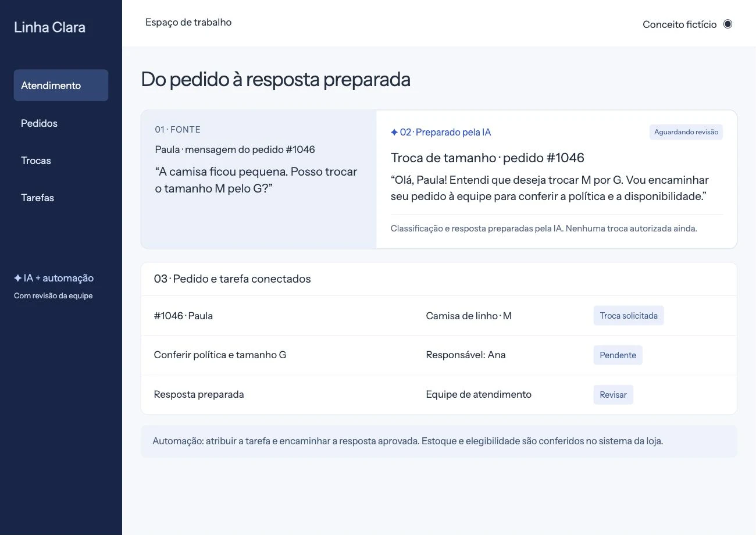Click Conferir política e tamanho G
This screenshot has height=535, width=756.
220,355
